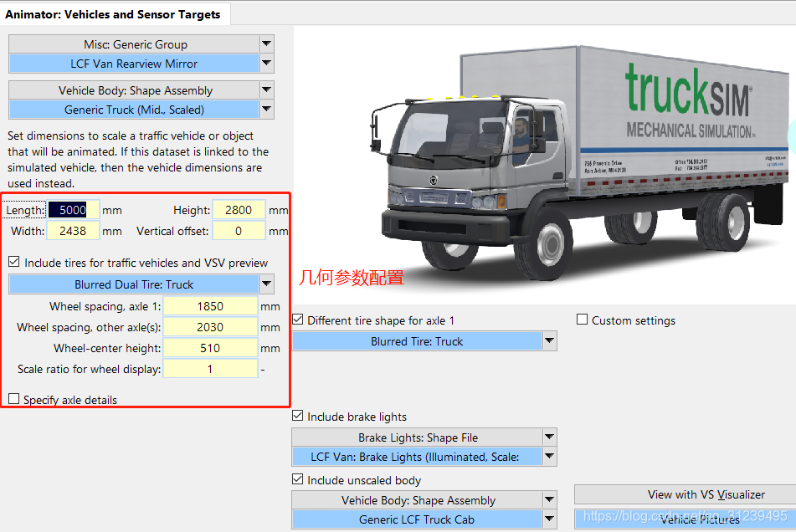Open the top-left Vehicle Body: Shape Assembly arrow
796x532 pixels.
pos(266,90)
